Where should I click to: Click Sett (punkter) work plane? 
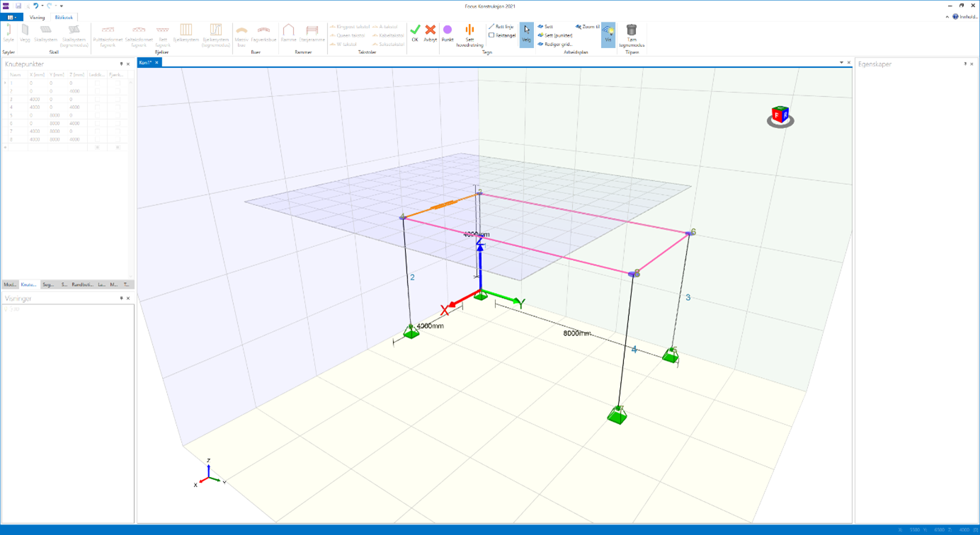(x=555, y=35)
